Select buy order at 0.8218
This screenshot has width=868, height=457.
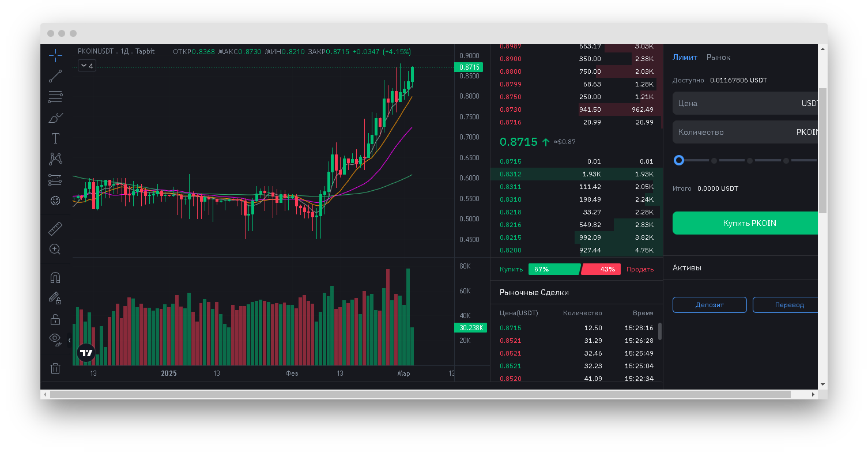click(x=576, y=212)
